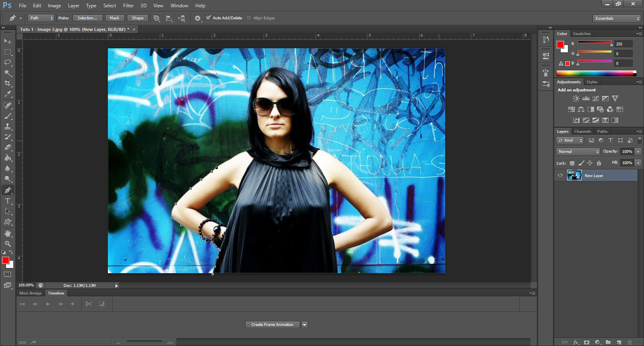This screenshot has width=644, height=346.
Task: Select the Lasso tool
Action: (8, 62)
